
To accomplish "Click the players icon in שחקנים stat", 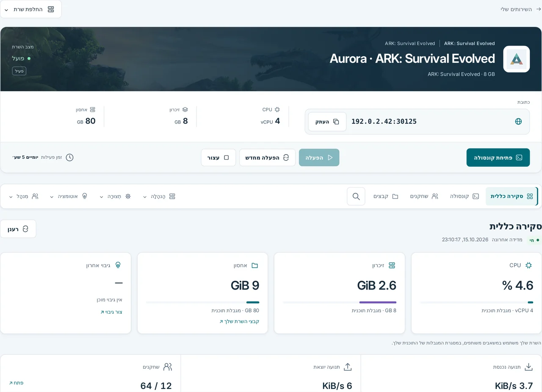I will pos(168,367).
